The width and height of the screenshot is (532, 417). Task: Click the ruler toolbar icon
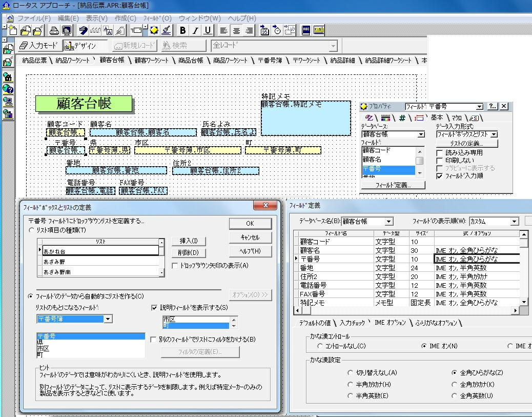(x=319, y=31)
